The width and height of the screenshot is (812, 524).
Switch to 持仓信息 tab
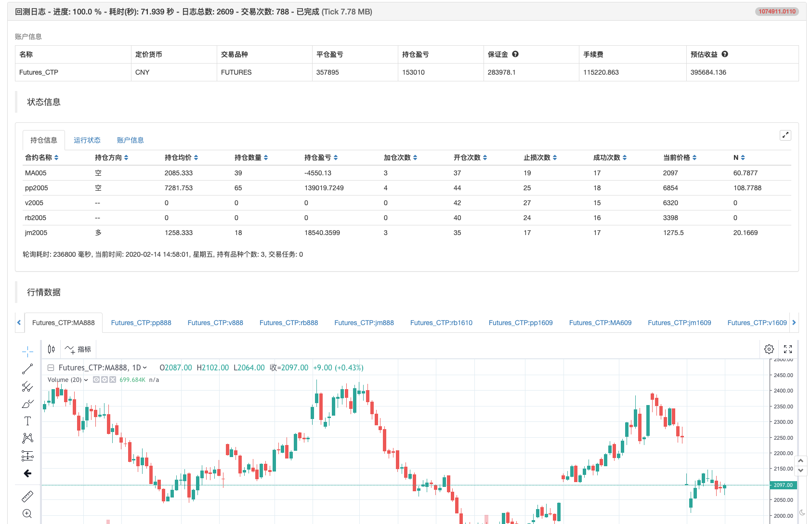click(44, 140)
